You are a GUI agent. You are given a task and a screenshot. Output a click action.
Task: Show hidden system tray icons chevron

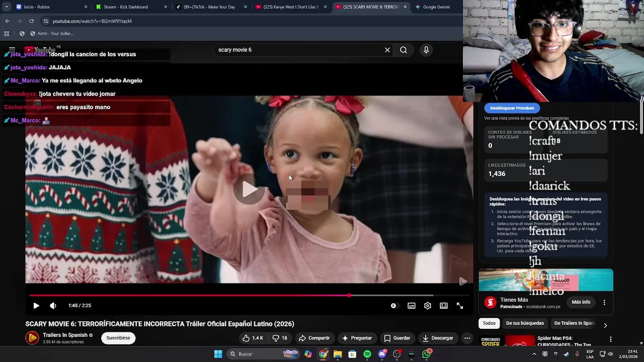click(x=534, y=354)
